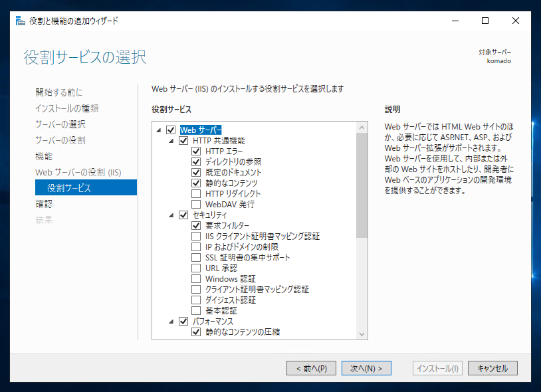
Task: Enable the Windows 認証 checkbox
Action: point(196,278)
